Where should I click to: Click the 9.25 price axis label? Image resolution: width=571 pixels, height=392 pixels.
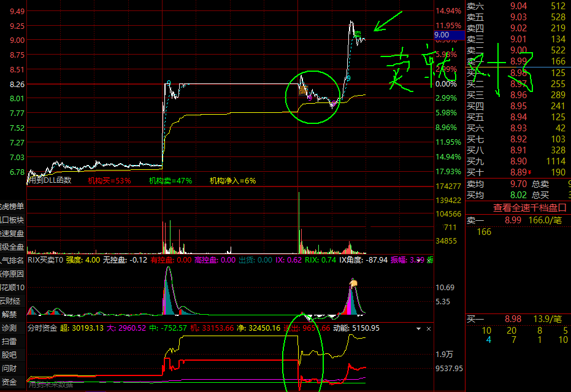click(x=17, y=26)
